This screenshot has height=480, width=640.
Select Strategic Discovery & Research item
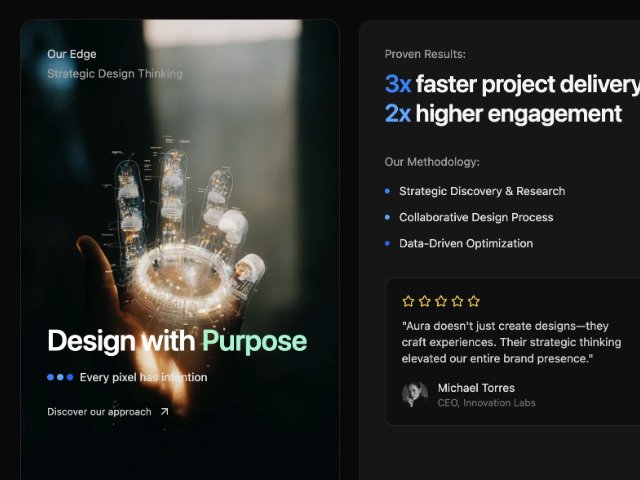pyautogui.click(x=481, y=191)
